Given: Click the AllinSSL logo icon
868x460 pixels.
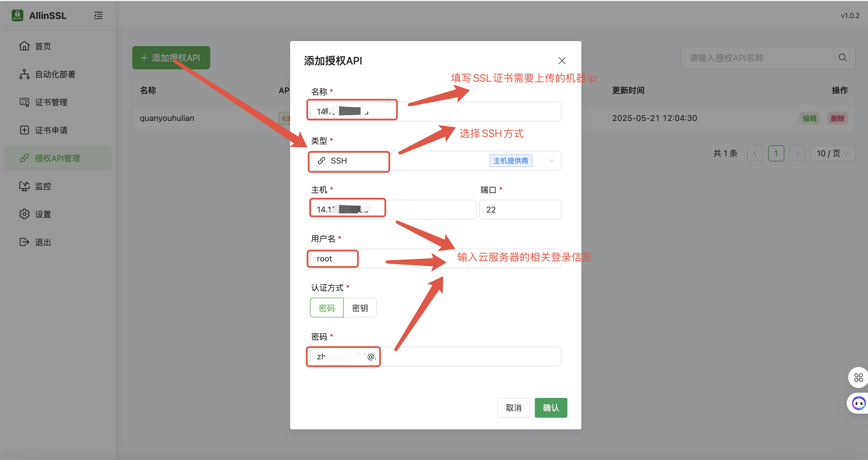Looking at the screenshot, I should [x=17, y=15].
